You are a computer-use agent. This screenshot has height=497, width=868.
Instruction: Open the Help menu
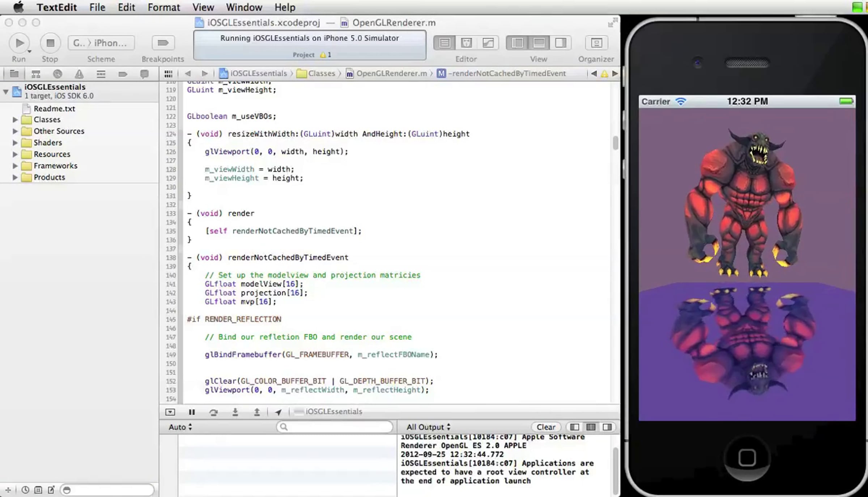[x=285, y=7]
